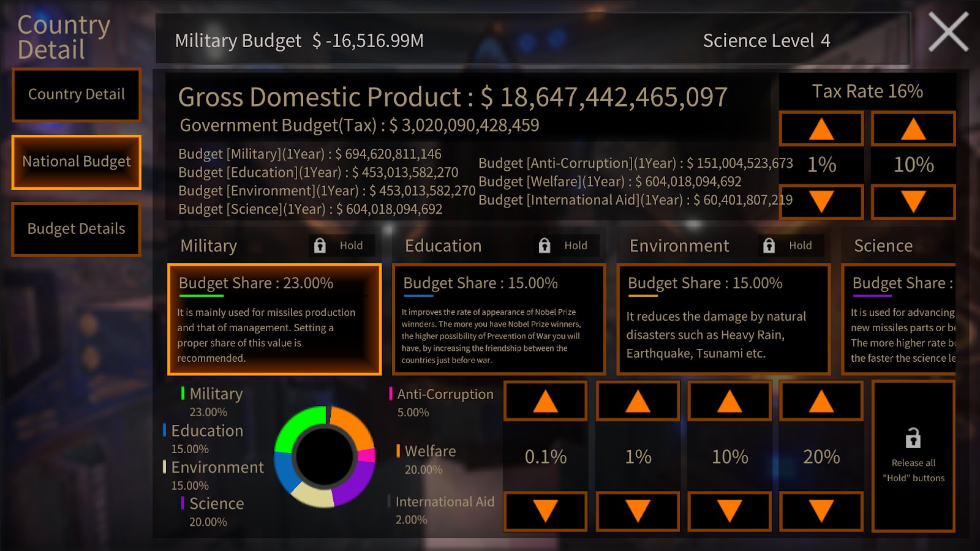
Task: Toggle the Environment Hold lock
Action: 788,246
